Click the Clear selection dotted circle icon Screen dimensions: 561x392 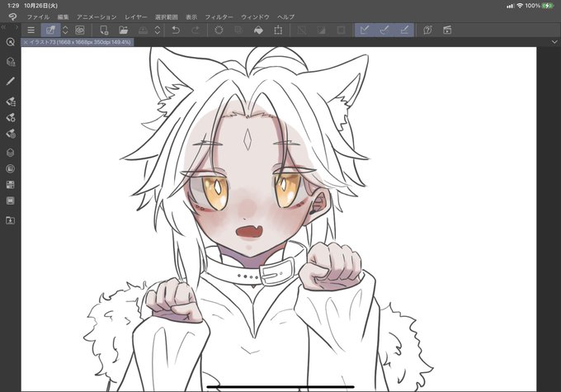[219, 31]
